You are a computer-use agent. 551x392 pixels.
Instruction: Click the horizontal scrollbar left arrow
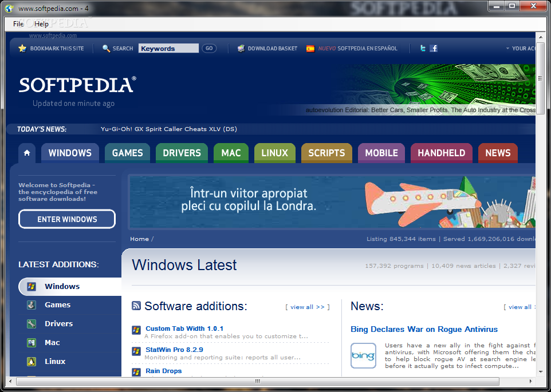pos(10,381)
